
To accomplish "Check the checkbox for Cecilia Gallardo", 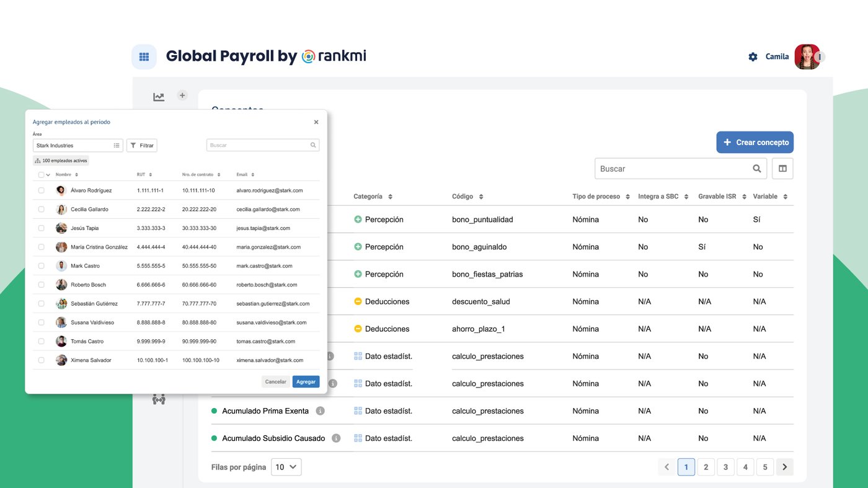I will [x=41, y=209].
